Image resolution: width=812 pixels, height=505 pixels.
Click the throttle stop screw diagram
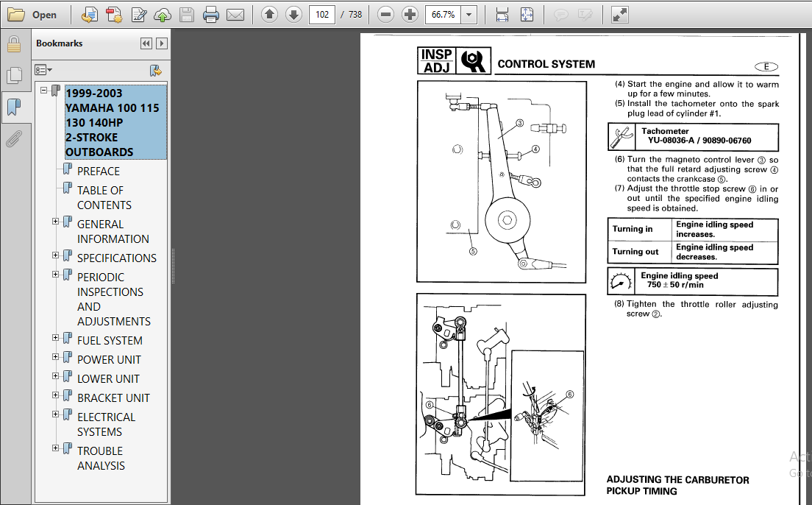click(x=500, y=395)
